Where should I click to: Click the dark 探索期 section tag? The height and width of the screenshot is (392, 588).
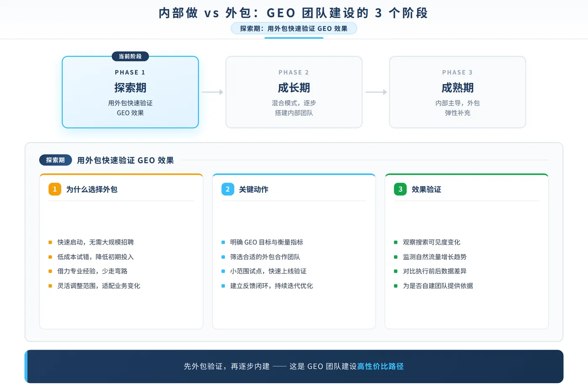pos(55,160)
